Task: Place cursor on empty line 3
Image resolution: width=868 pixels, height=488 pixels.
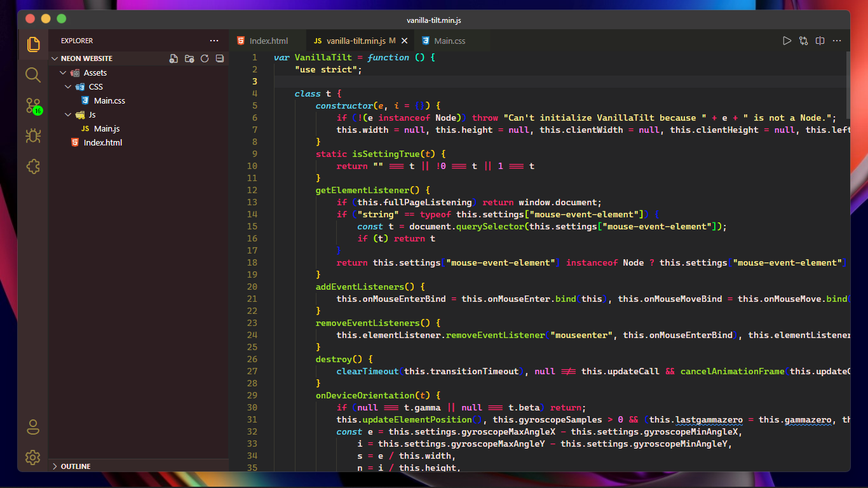Action: click(x=559, y=81)
